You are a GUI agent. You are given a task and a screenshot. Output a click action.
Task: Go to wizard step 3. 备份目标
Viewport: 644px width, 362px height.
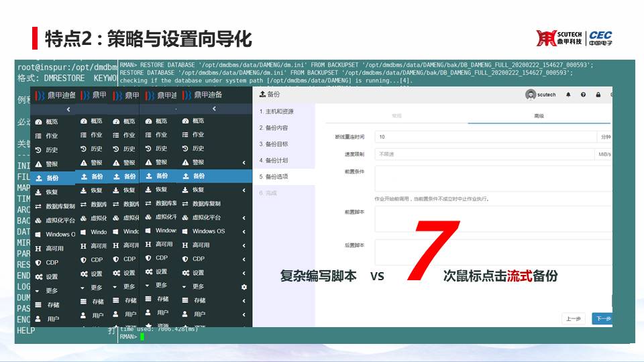tap(284, 144)
